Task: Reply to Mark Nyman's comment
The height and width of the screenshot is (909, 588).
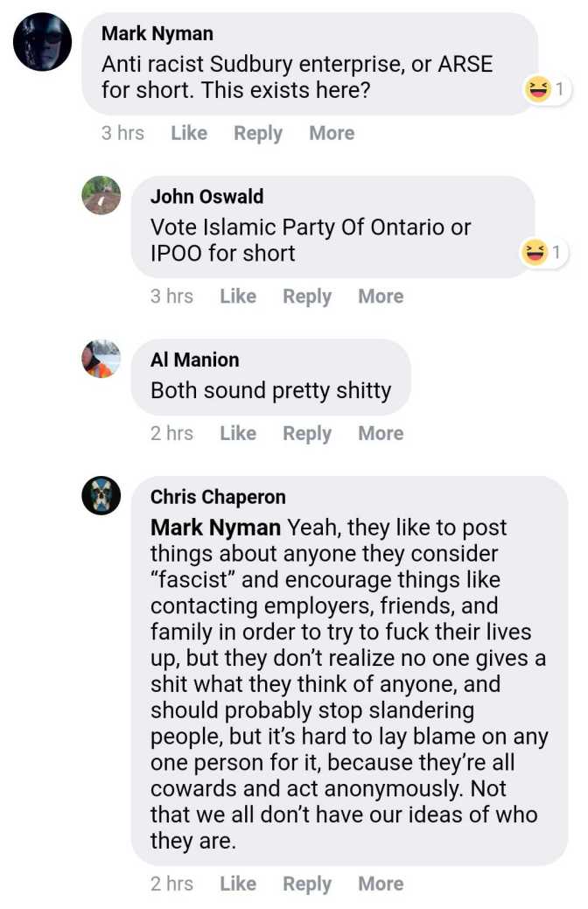Action: point(258,133)
